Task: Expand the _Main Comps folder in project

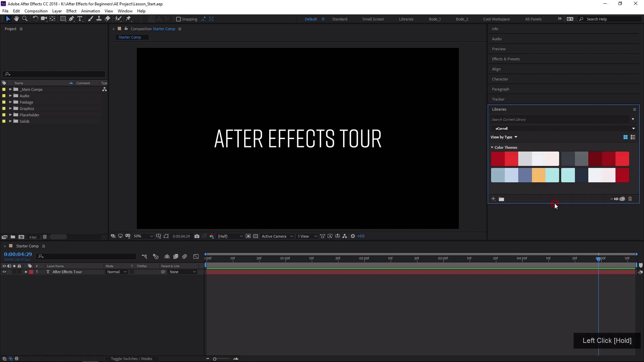Action: click(10, 89)
